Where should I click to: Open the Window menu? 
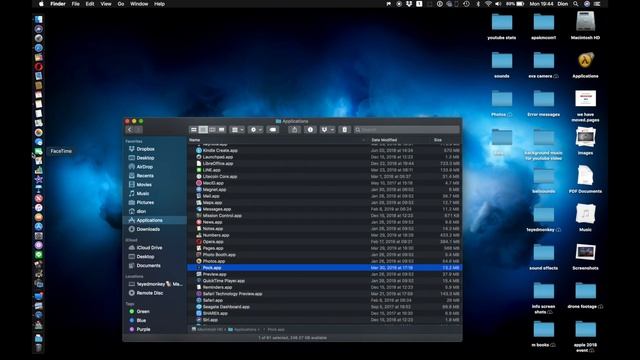tap(139, 4)
